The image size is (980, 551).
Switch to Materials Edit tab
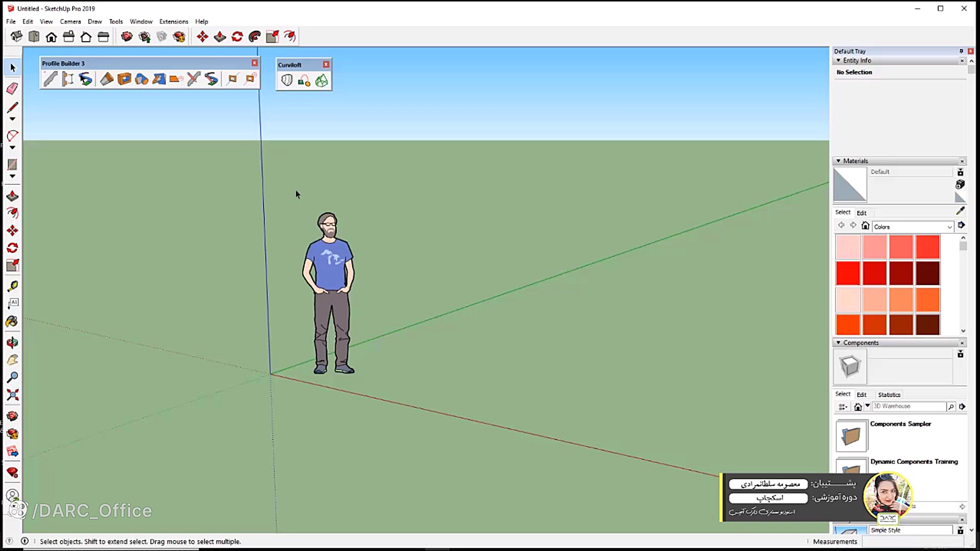862,213
